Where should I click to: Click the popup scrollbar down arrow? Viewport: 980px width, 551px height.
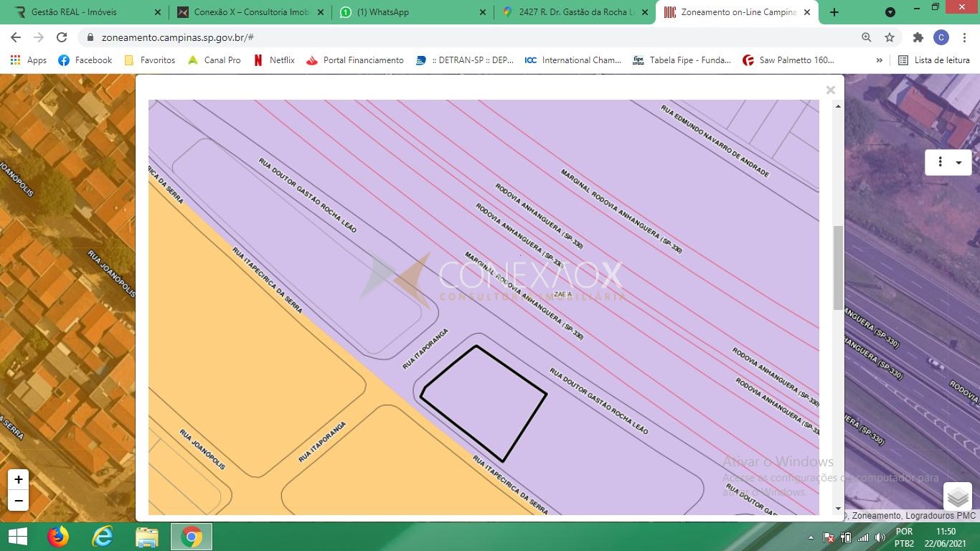(x=838, y=509)
